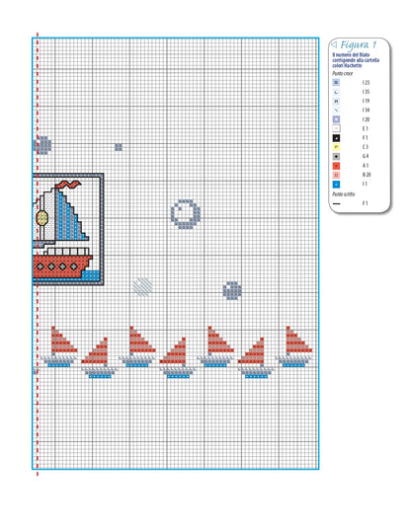The width and height of the screenshot is (411, 532).
Task: Click the red flag atop the ship
Action: 68,185
